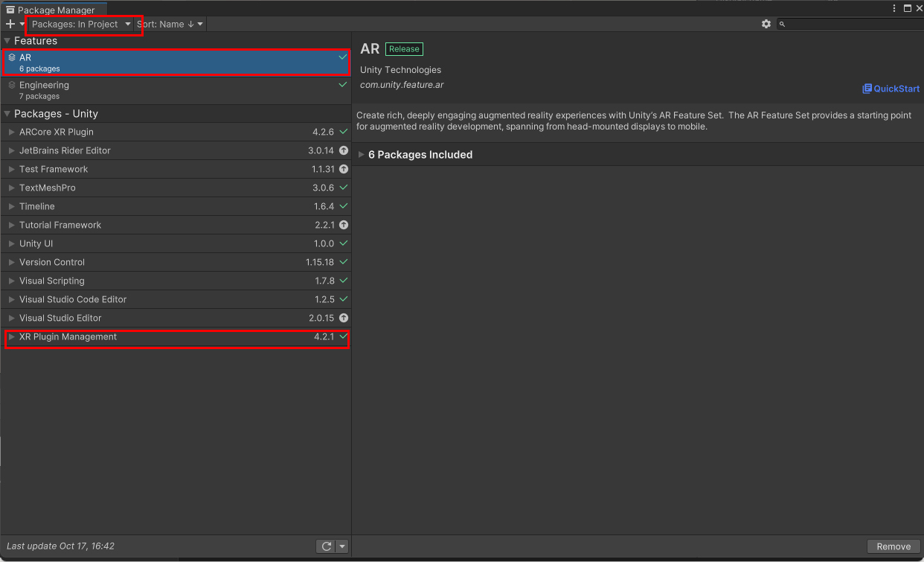Select the Engineering feature set
Image resolution: width=924 pixels, height=562 pixels.
(x=176, y=90)
